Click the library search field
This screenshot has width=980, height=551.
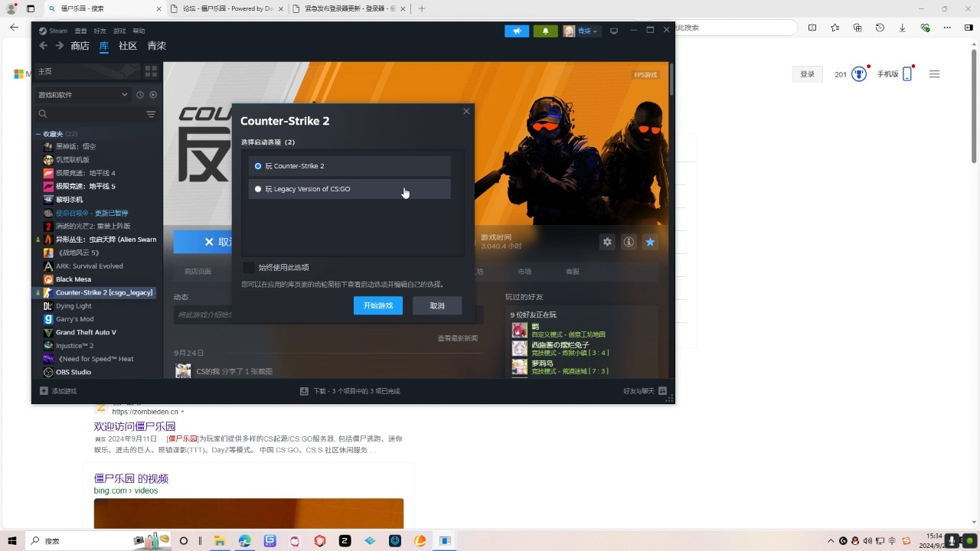(x=88, y=114)
